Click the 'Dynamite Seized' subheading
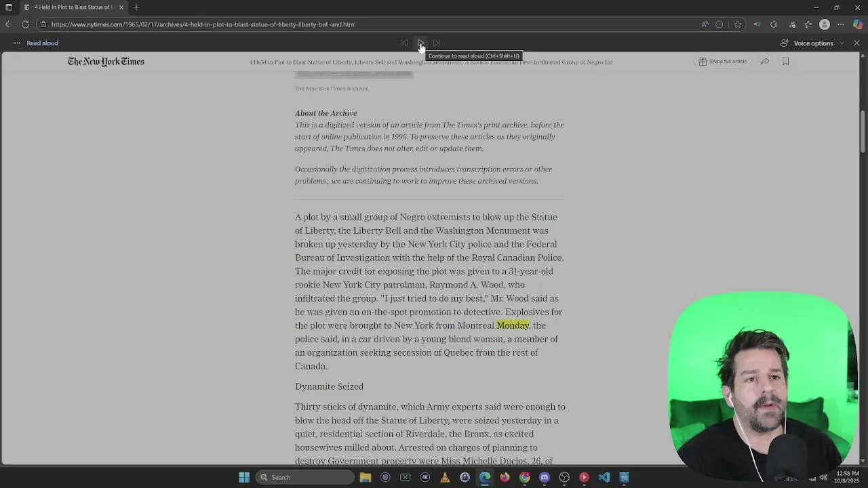Image resolution: width=868 pixels, height=488 pixels. click(329, 386)
